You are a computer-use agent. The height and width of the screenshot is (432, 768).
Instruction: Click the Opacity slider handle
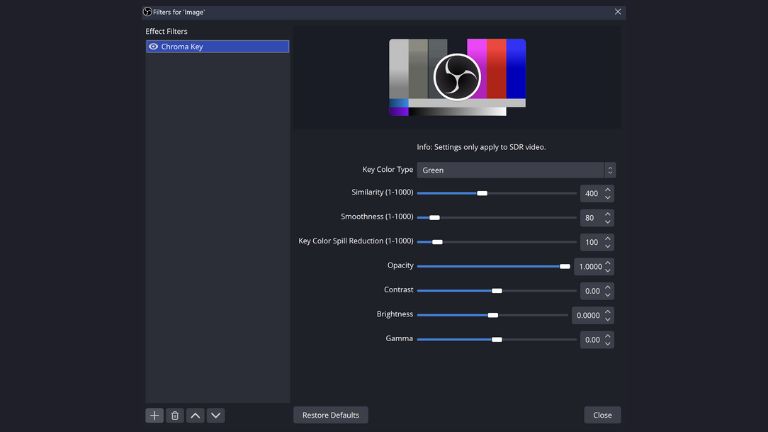[565, 266]
